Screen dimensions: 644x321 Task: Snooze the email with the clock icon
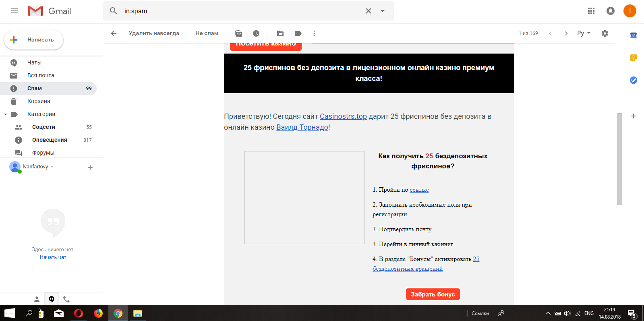(256, 33)
